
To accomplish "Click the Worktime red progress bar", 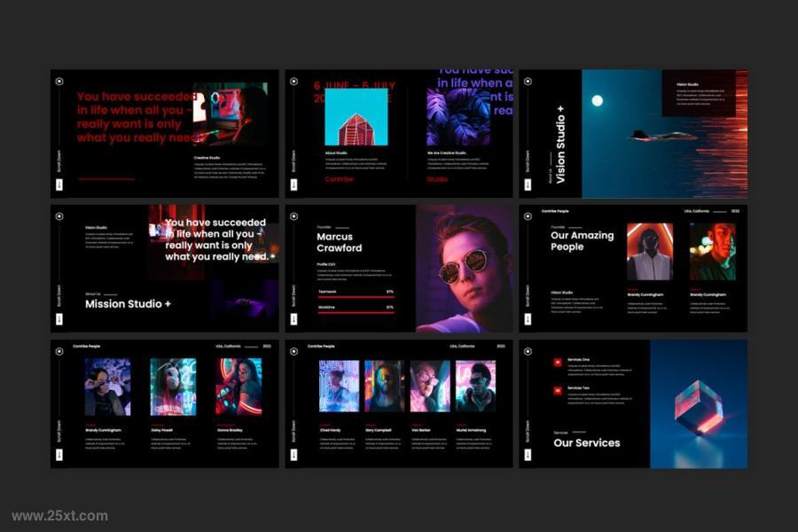I will pyautogui.click(x=356, y=312).
